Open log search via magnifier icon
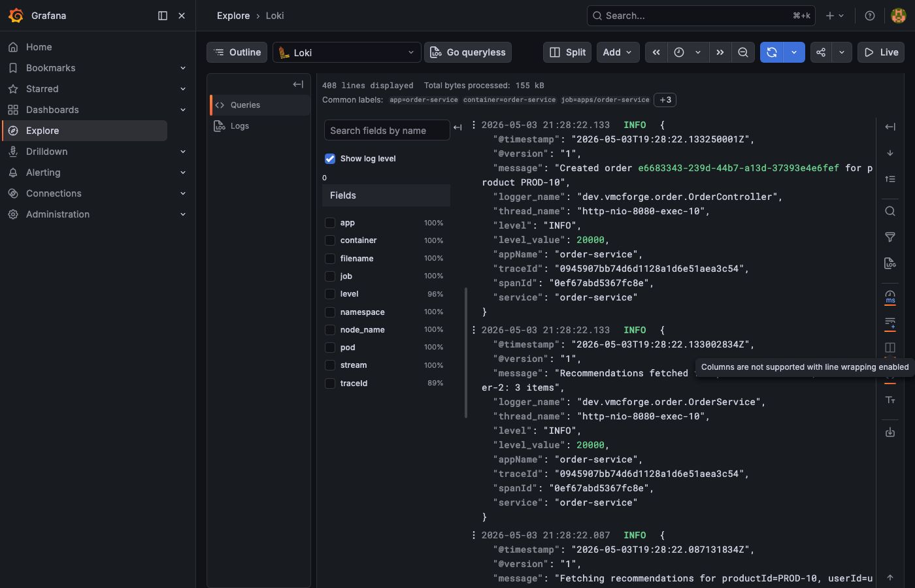This screenshot has height=588, width=915. click(x=890, y=211)
